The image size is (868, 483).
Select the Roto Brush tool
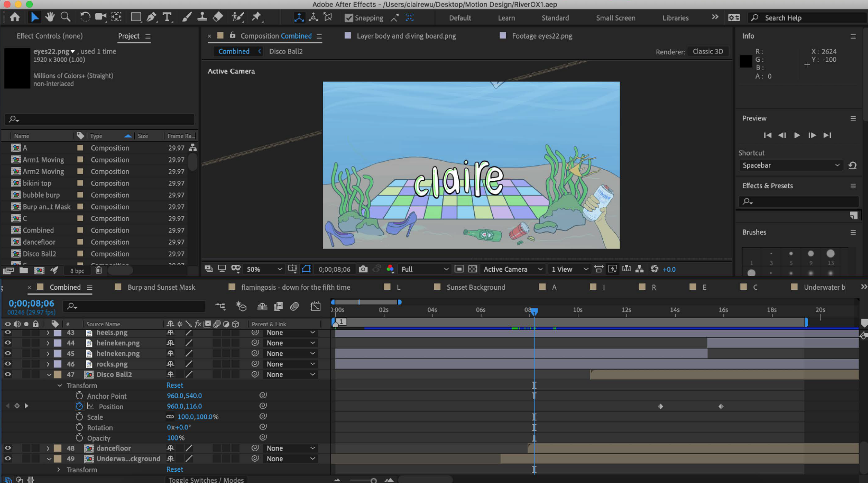point(238,17)
